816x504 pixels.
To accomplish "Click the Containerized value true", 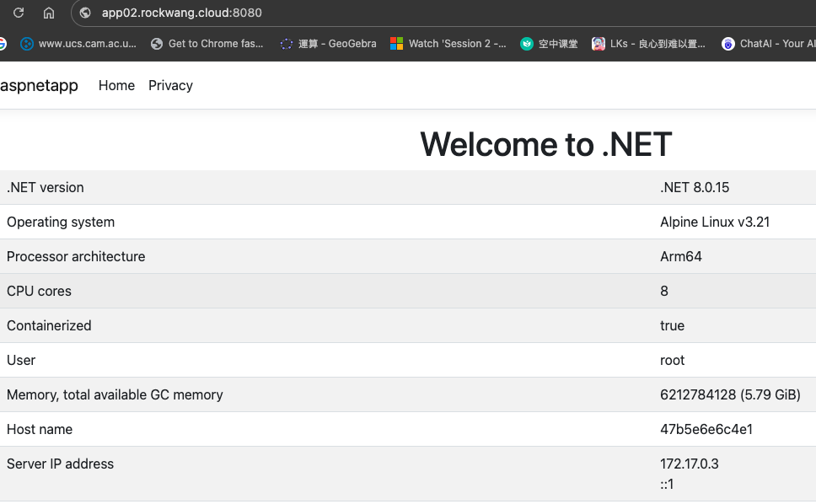I will coord(673,325).
